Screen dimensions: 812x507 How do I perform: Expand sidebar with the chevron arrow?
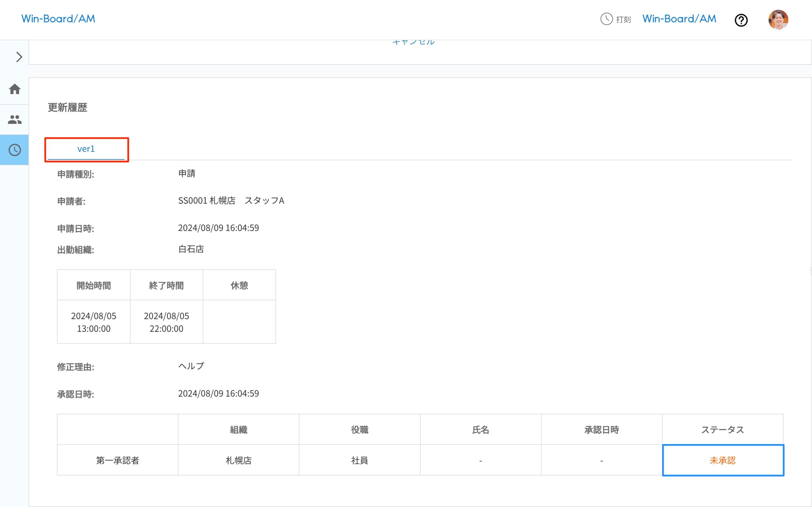[x=19, y=57]
